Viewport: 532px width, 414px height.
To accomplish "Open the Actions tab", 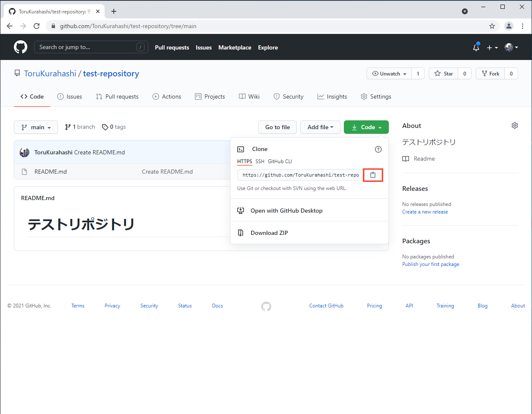I will click(x=167, y=96).
